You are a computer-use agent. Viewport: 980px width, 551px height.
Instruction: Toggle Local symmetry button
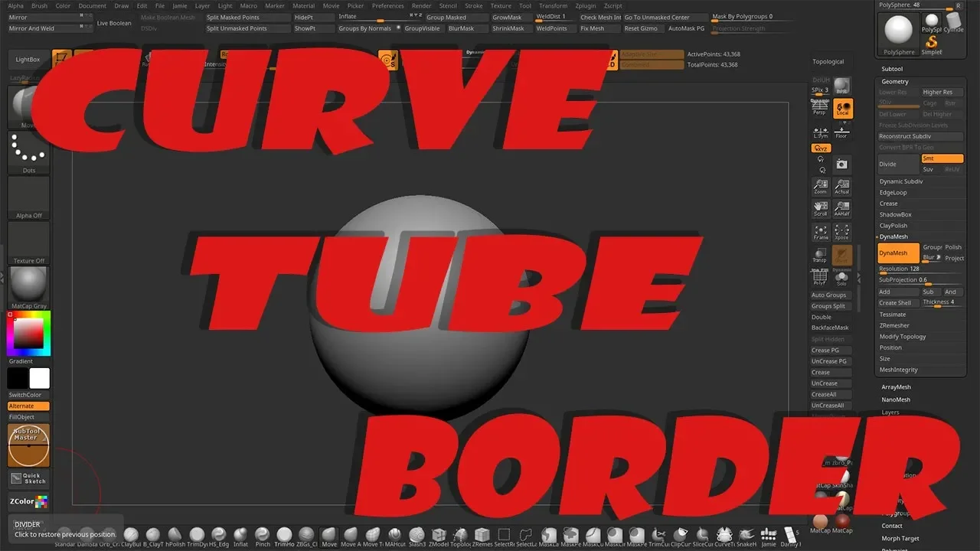point(842,109)
